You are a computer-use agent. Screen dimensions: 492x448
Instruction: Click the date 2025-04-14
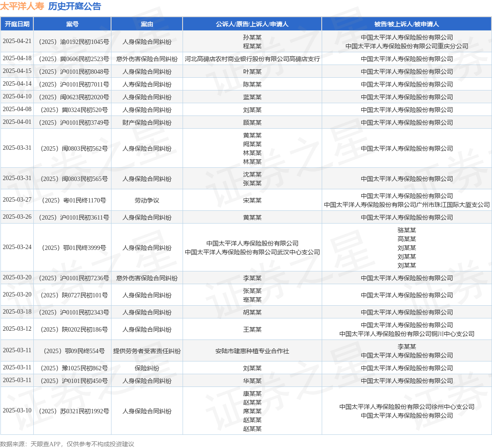click(17, 84)
